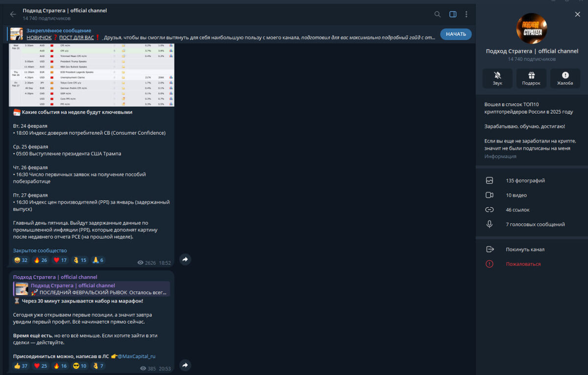Forward the 20:53 post via share arrow
This screenshot has width=588, height=375.
[x=185, y=365]
